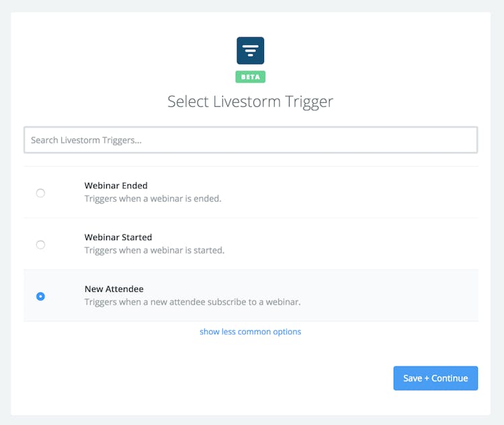Click the "Webinar Started" trigger title
The height and width of the screenshot is (425, 504).
(x=118, y=237)
